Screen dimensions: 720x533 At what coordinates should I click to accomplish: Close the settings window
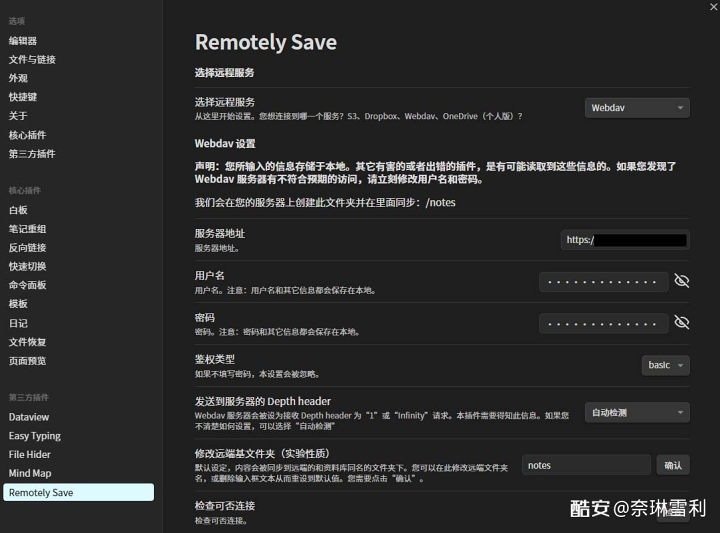coord(714,7)
